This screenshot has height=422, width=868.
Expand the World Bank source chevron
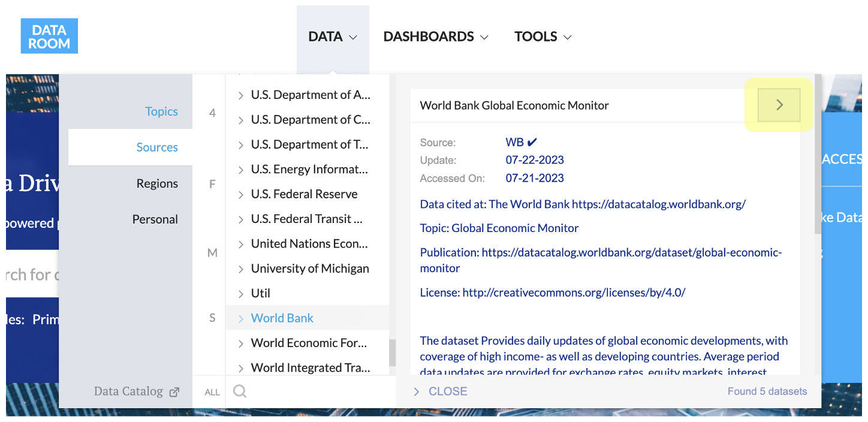[240, 318]
